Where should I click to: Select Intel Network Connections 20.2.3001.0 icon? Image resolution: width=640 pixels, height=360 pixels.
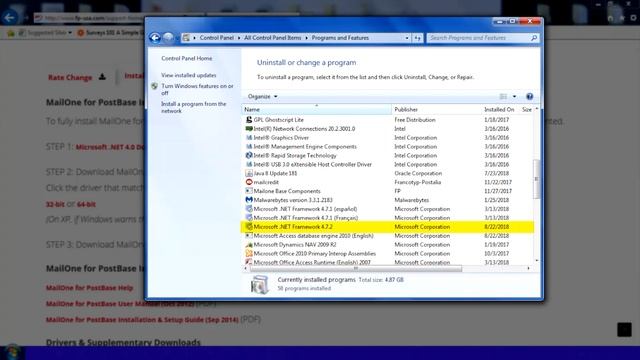(x=249, y=129)
